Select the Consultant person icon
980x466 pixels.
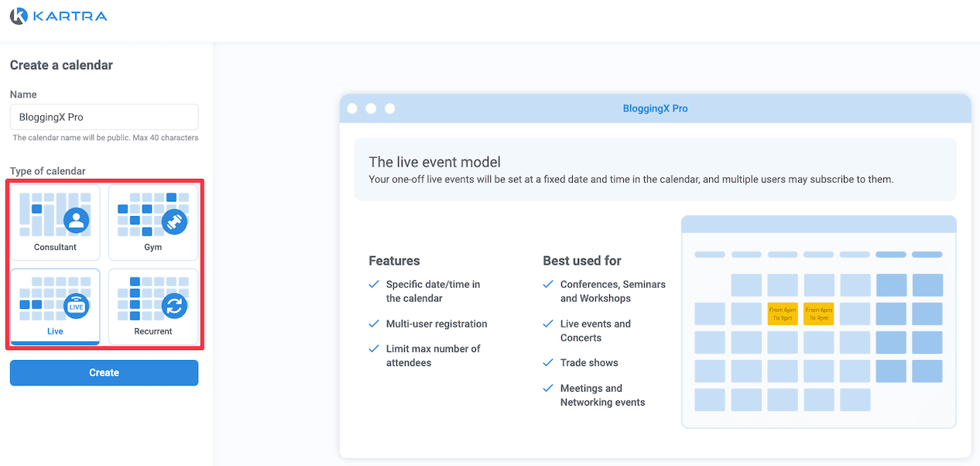(76, 221)
